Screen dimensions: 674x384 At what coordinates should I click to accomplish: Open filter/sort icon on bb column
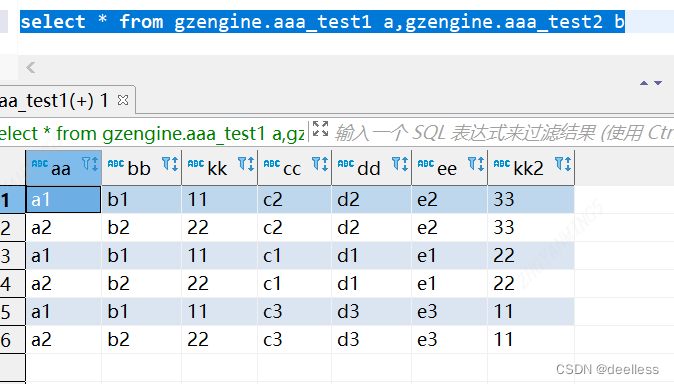pos(170,164)
